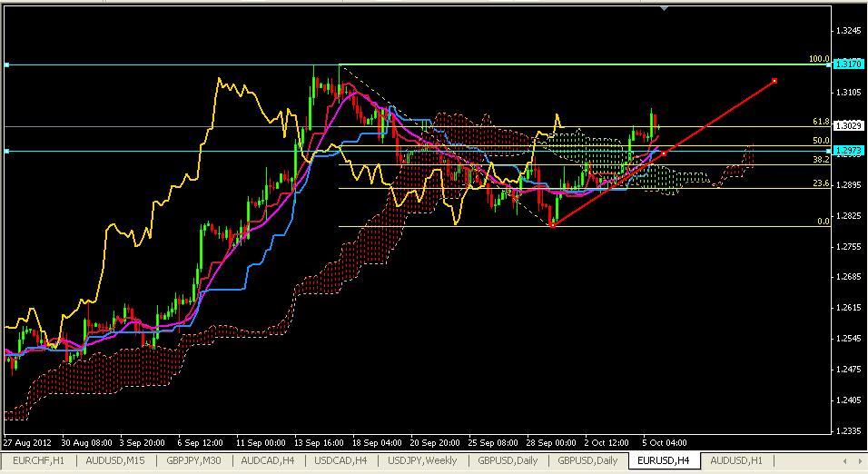
Task: Select the USDJPY,Weekly chart tab
Action: (x=422, y=460)
